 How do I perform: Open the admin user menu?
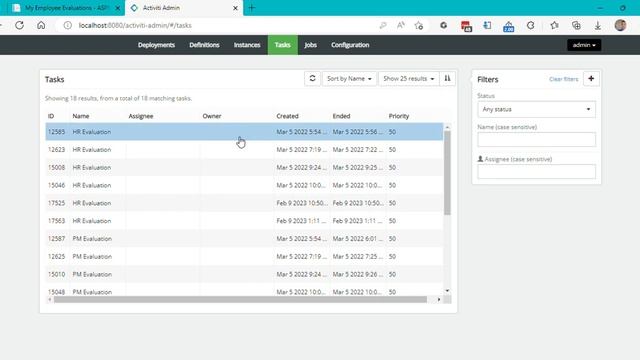pyautogui.click(x=584, y=45)
